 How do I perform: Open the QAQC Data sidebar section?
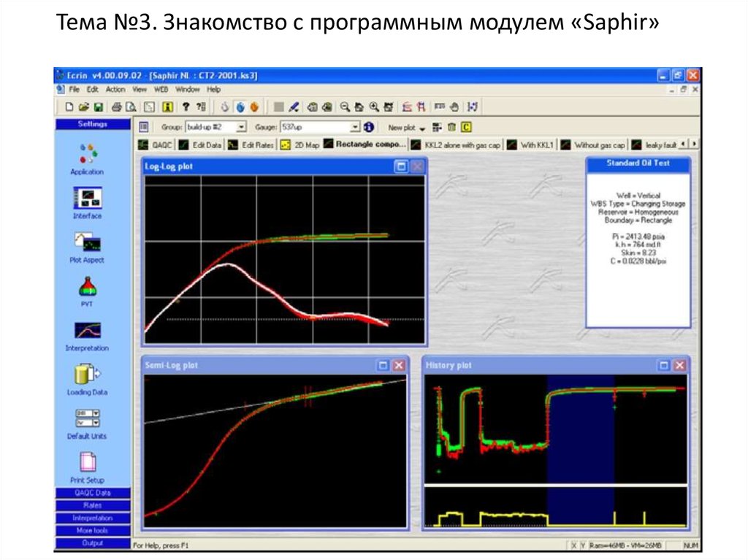pyautogui.click(x=93, y=494)
